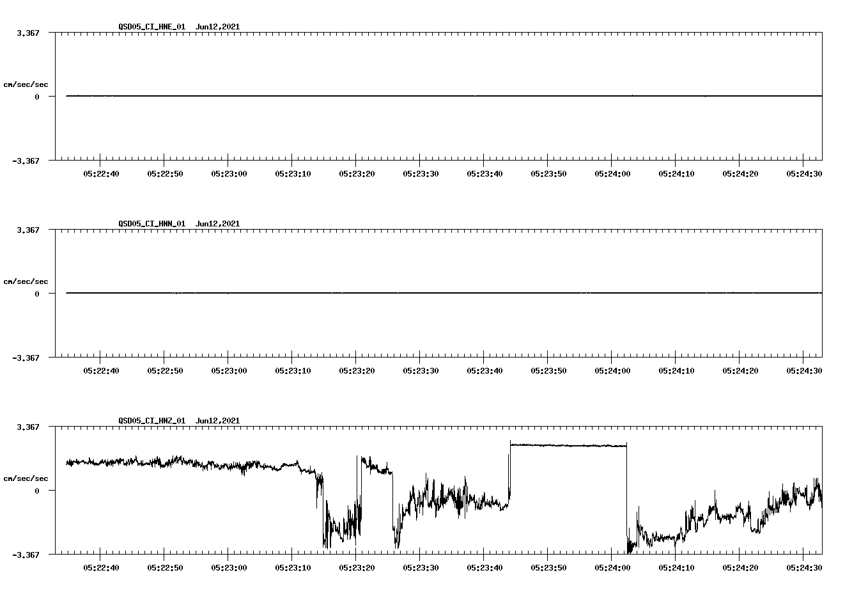This screenshot has height=591, width=868.
Task: Select the -3.367 axis label on HNE plot
Action: (x=26, y=161)
